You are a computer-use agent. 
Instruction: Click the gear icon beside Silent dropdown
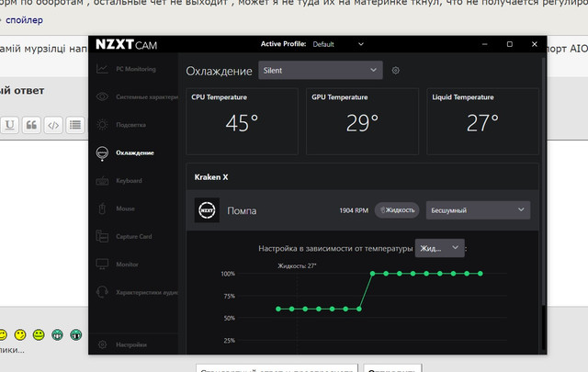click(396, 71)
